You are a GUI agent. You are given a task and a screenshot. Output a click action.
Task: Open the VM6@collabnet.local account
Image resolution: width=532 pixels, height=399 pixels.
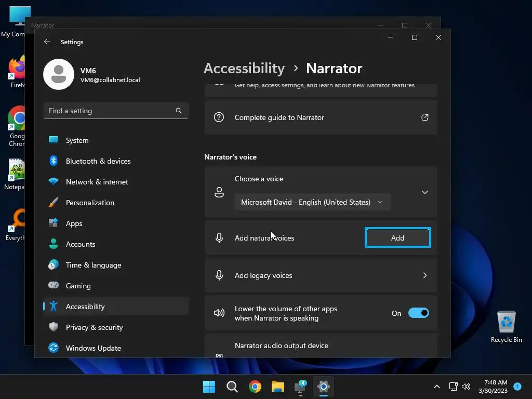pyautogui.click(x=110, y=79)
